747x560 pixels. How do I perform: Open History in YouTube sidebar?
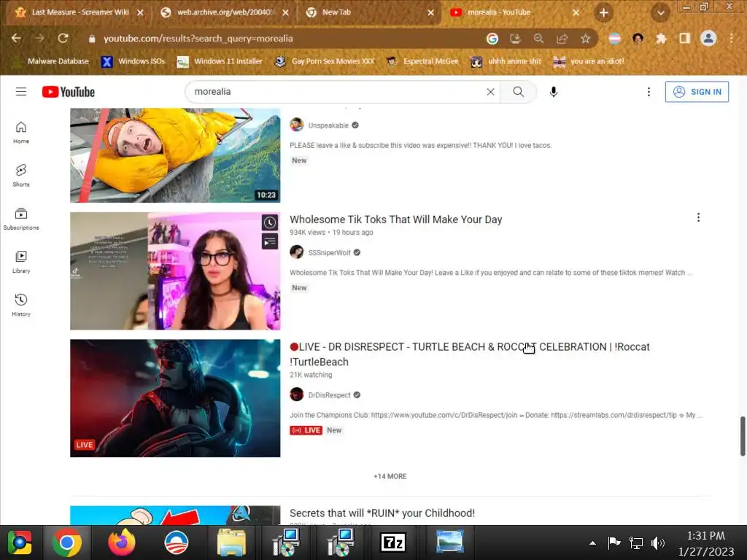21,305
